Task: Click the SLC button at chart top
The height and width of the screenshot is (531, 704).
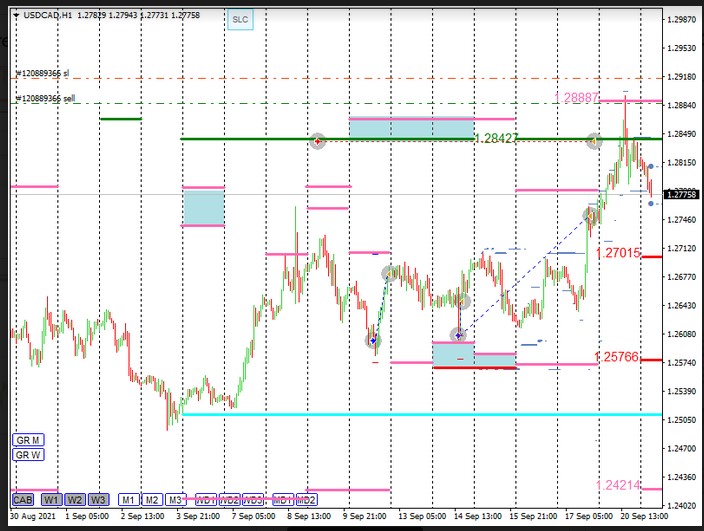Action: point(239,19)
